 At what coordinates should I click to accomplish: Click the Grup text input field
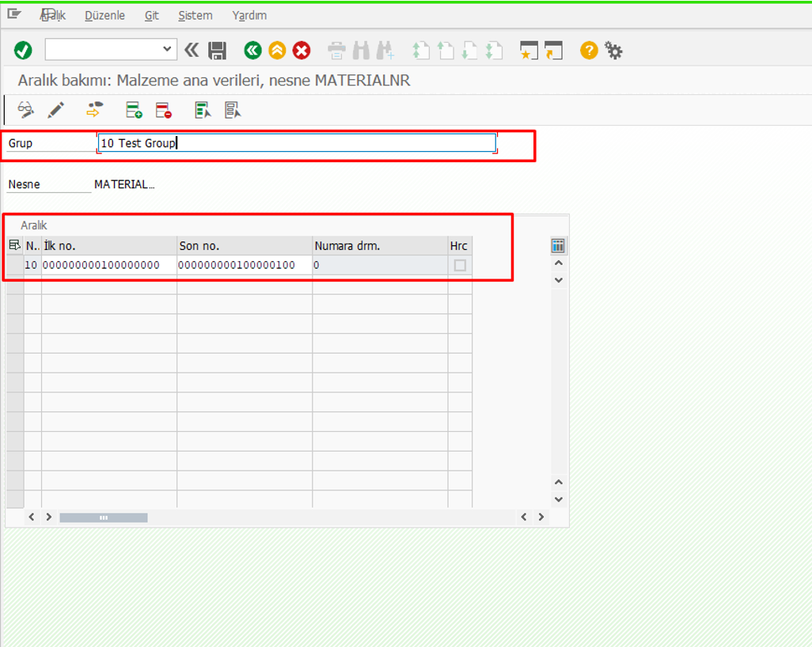297,143
